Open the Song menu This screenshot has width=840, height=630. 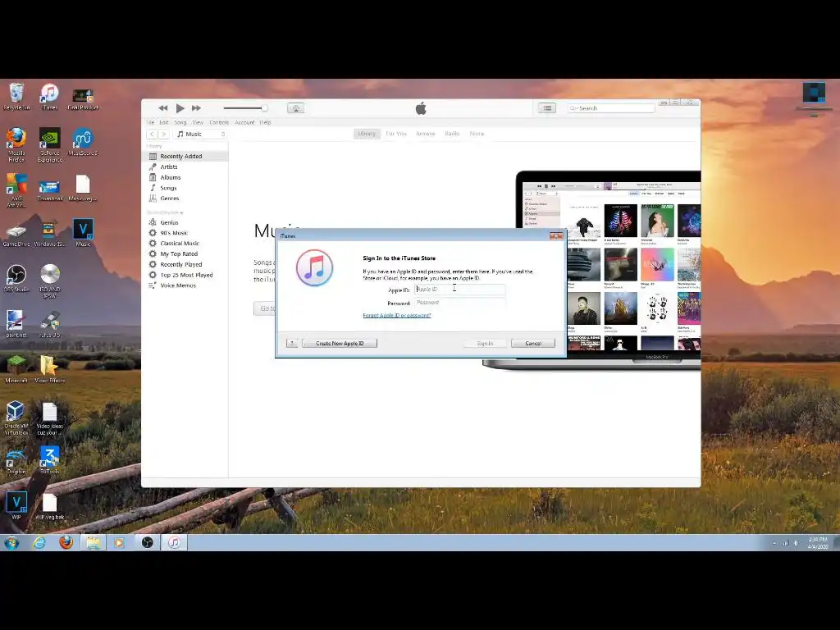(x=180, y=122)
